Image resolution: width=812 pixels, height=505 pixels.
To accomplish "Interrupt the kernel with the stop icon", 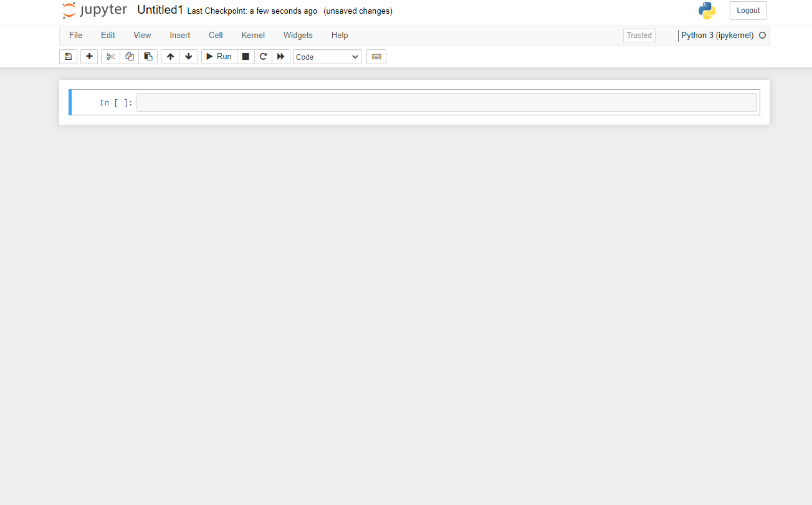I will (246, 56).
